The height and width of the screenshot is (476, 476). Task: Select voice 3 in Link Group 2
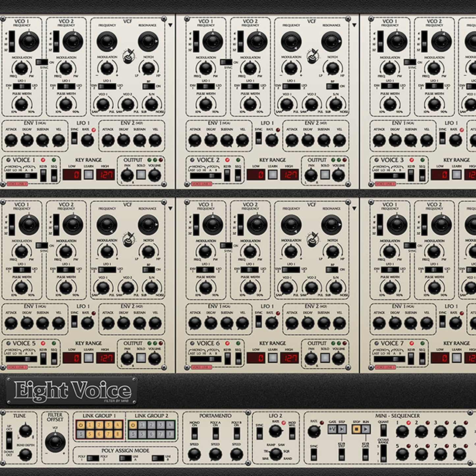coord(161,425)
